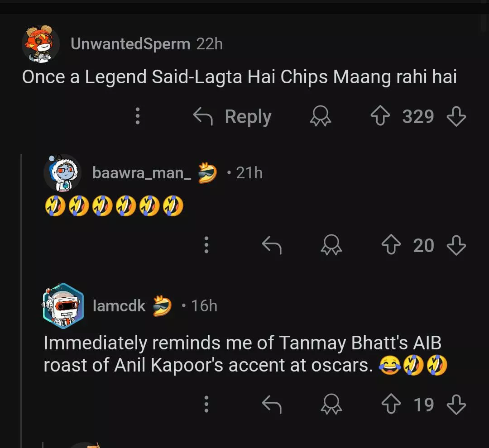Award baawra_man_'s emoji comment
This screenshot has height=448, width=489.
(x=331, y=246)
